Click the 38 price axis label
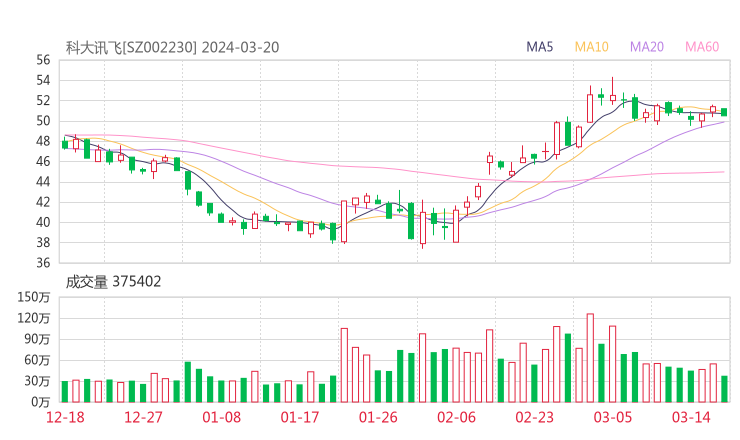740x440 pixels. tap(43, 243)
